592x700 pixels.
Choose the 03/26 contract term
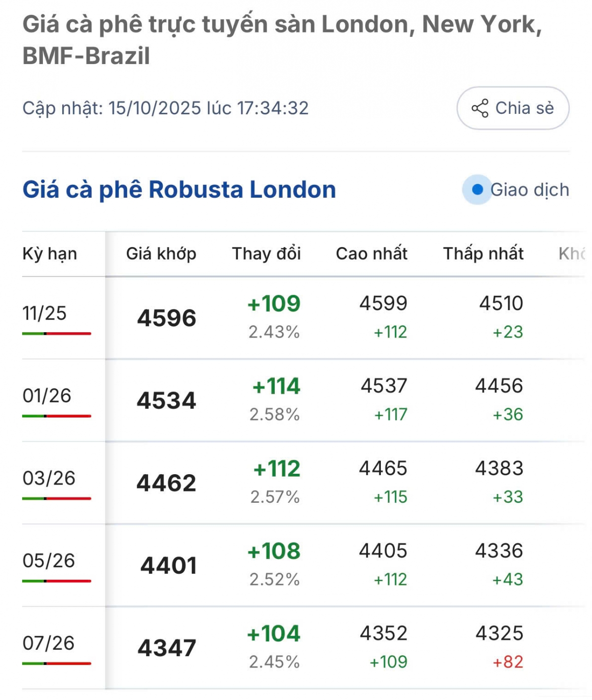coord(49,478)
